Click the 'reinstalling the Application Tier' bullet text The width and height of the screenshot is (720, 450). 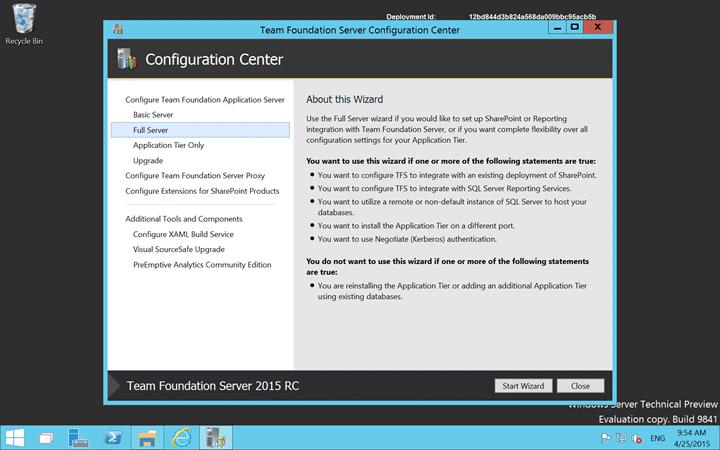452,291
